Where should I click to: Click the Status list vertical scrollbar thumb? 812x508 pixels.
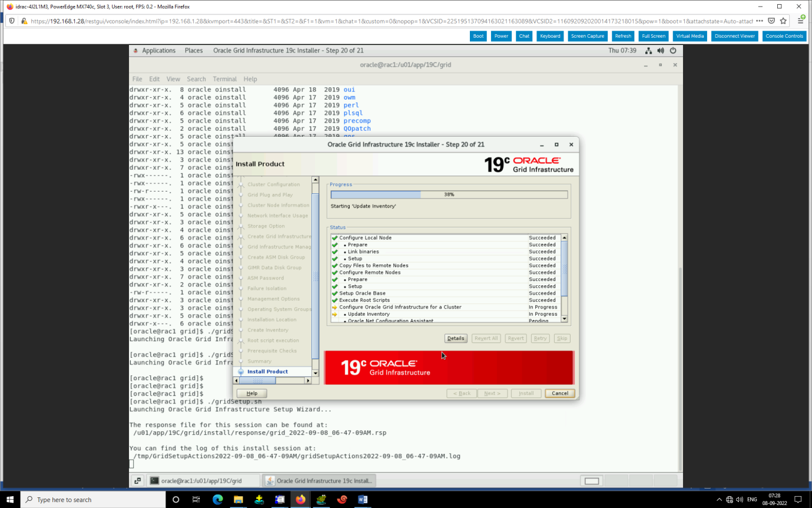point(564,268)
